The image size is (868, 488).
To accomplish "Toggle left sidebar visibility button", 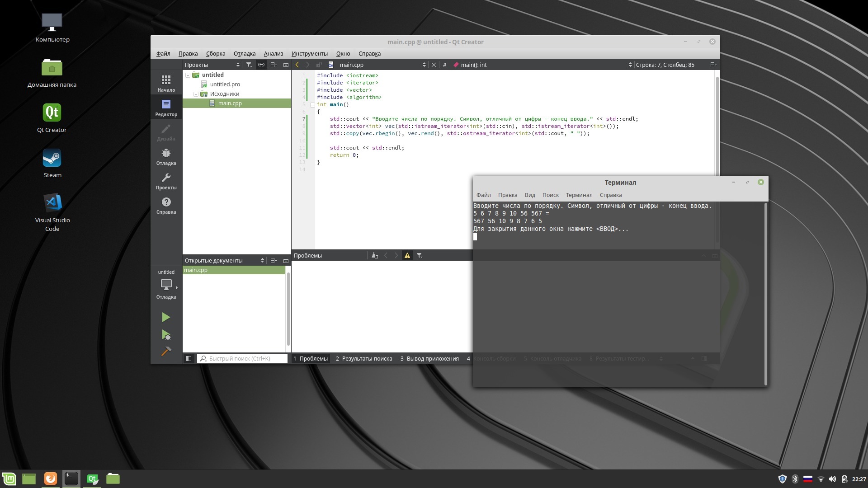I will (189, 359).
